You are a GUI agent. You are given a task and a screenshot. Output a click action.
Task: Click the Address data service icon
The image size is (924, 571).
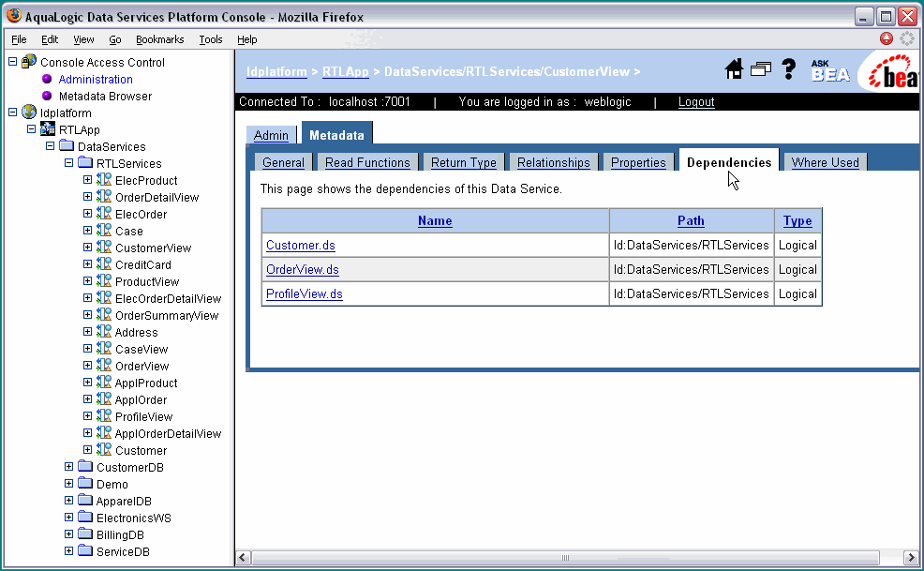pyautogui.click(x=104, y=332)
